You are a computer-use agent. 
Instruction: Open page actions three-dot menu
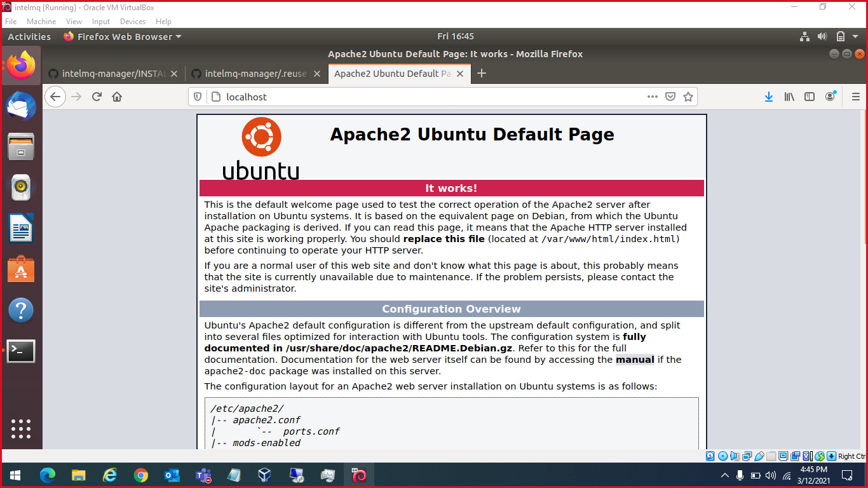pos(652,97)
